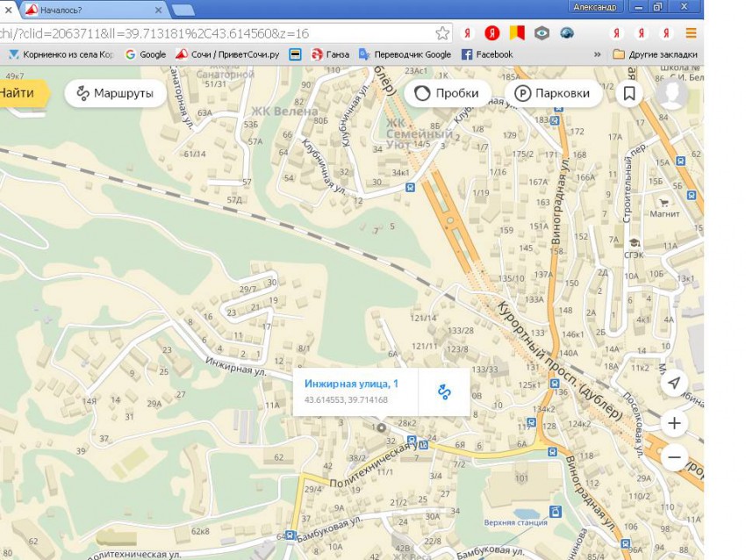Toggle the Пробки traffic layer

pos(447,93)
